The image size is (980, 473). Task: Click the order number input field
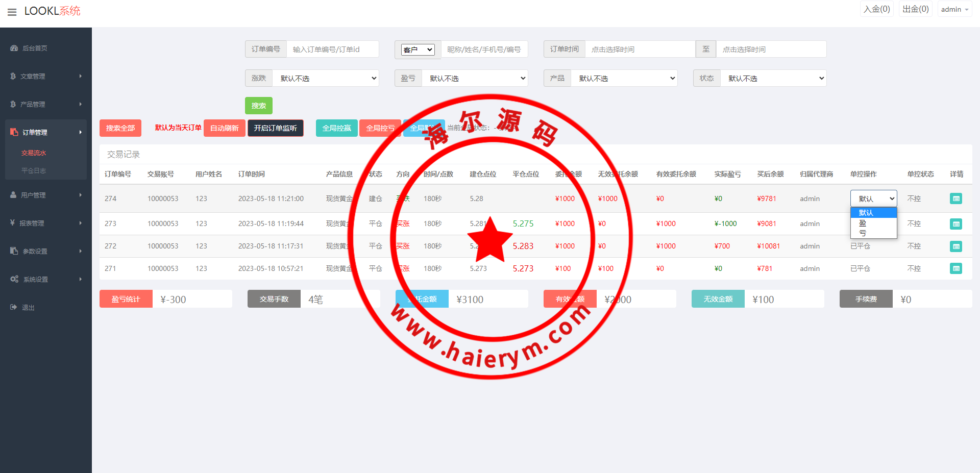[332, 49]
